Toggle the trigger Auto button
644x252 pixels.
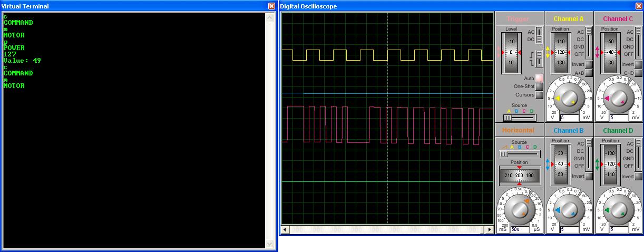coord(539,78)
